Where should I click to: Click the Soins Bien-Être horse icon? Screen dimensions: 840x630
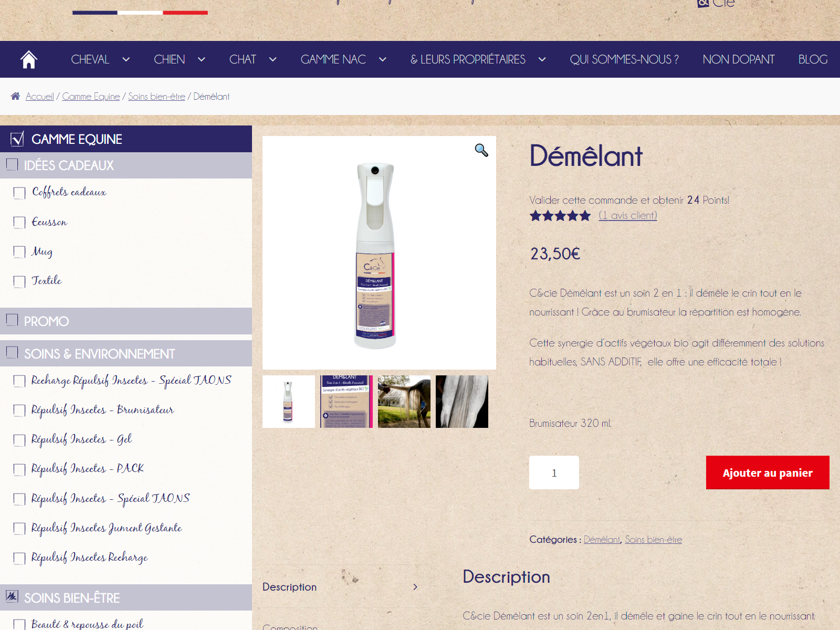pyautogui.click(x=12, y=596)
